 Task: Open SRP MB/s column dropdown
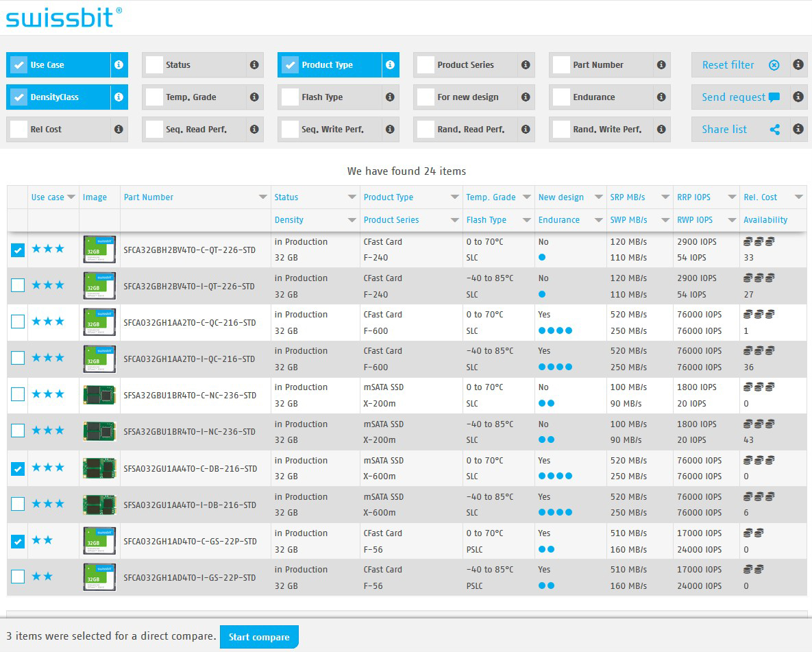(666, 197)
